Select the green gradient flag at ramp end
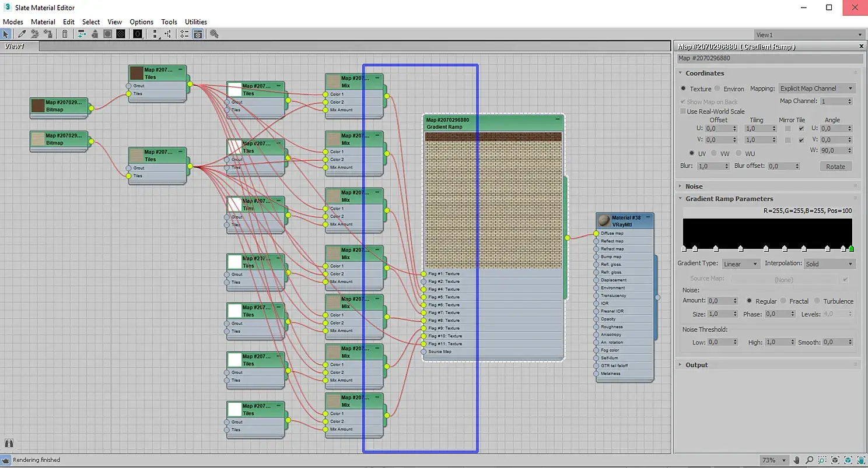Viewport: 868px width, 468px height. tap(851, 249)
